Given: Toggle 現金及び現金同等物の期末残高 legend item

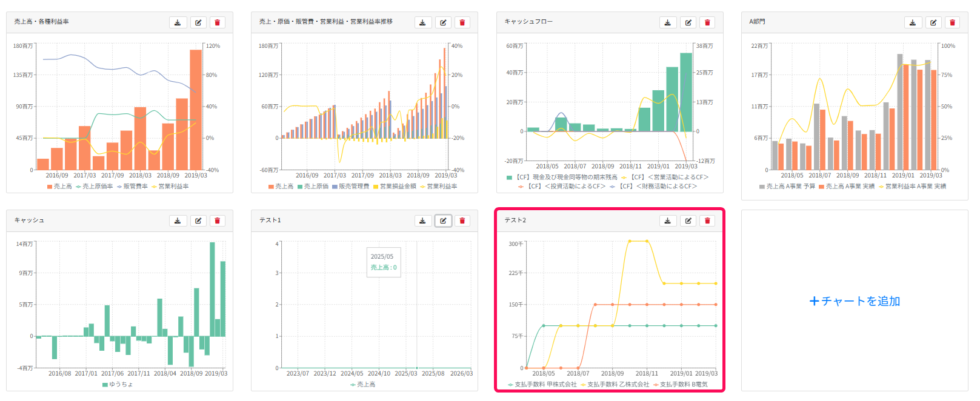Looking at the screenshot, I should pos(562,177).
